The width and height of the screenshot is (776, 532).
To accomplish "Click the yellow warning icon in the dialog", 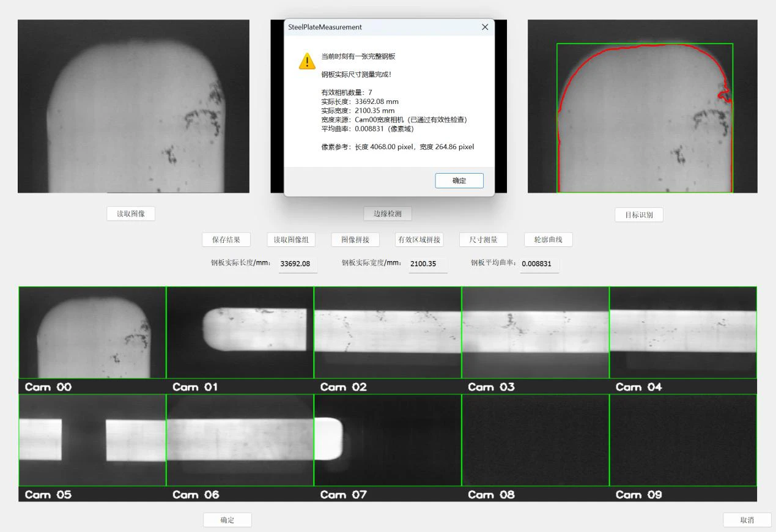I will pyautogui.click(x=307, y=61).
